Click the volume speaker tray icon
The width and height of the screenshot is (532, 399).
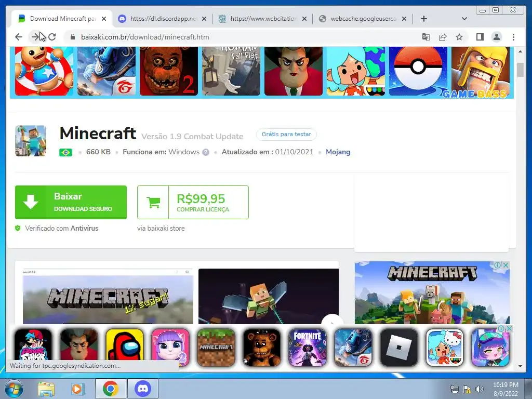point(480,389)
